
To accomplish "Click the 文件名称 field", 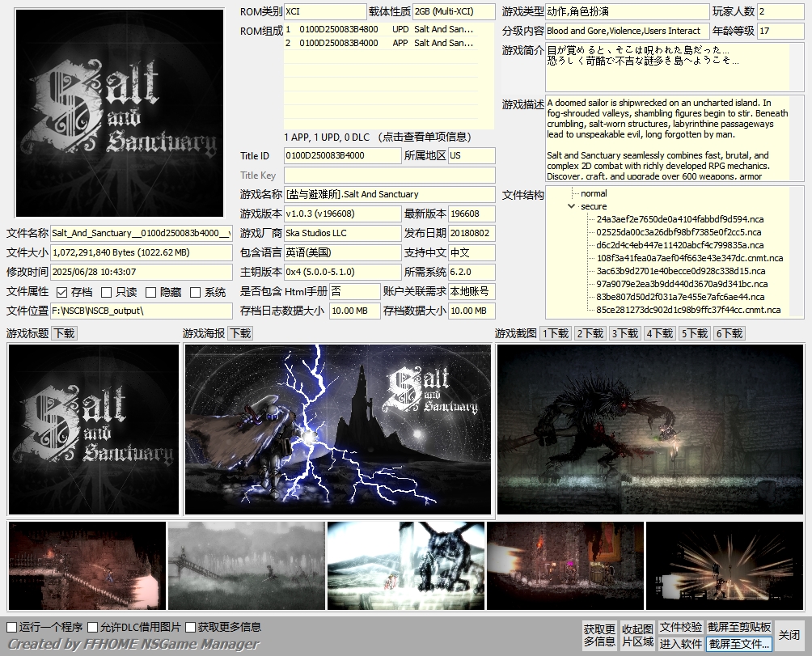I will (x=142, y=234).
